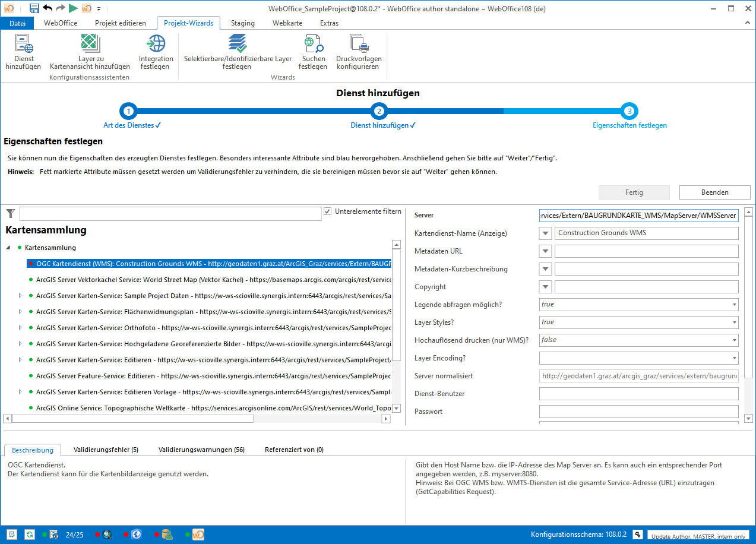The image size is (756, 544).
Task: Switch to the Staging ribbon tab
Action: pyautogui.click(x=242, y=23)
